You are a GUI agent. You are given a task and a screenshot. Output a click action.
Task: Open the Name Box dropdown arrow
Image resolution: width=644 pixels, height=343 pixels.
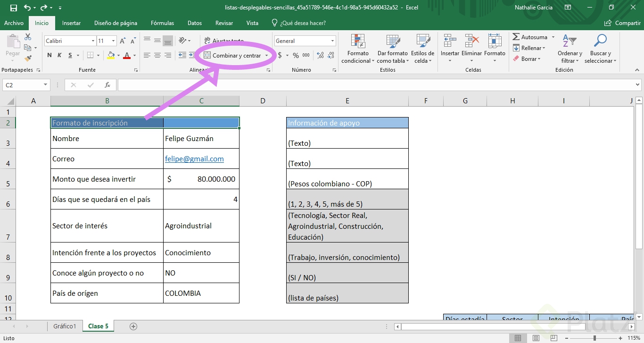(x=46, y=85)
